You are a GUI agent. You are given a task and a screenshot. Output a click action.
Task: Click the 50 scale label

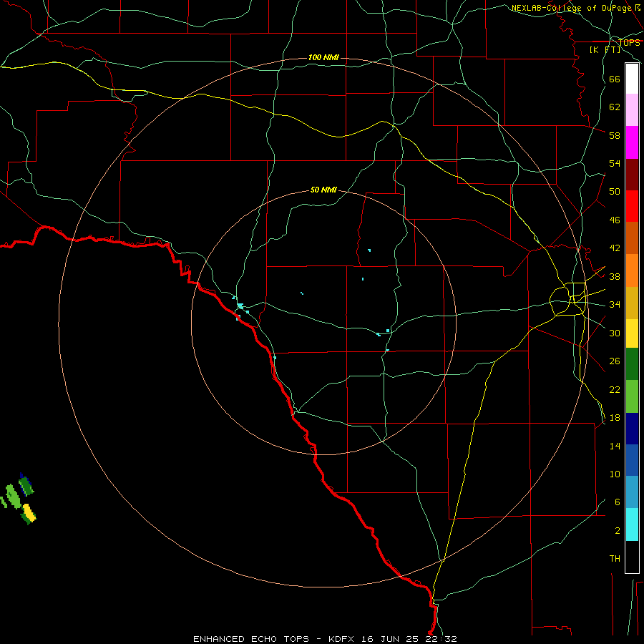(615, 191)
